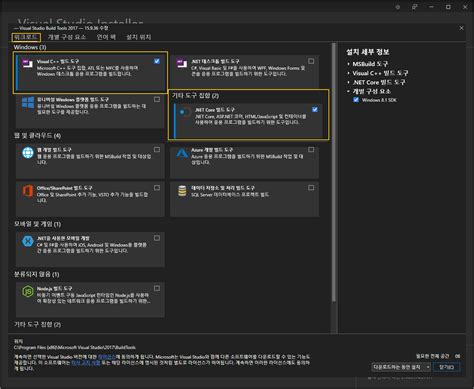Uncheck the .NET Core build tools checkbox
Viewport: 474px width, 389px height.
[315, 109]
